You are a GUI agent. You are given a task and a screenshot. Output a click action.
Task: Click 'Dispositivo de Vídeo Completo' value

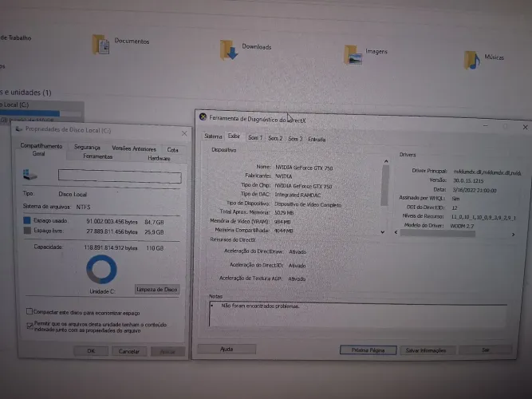pos(308,205)
